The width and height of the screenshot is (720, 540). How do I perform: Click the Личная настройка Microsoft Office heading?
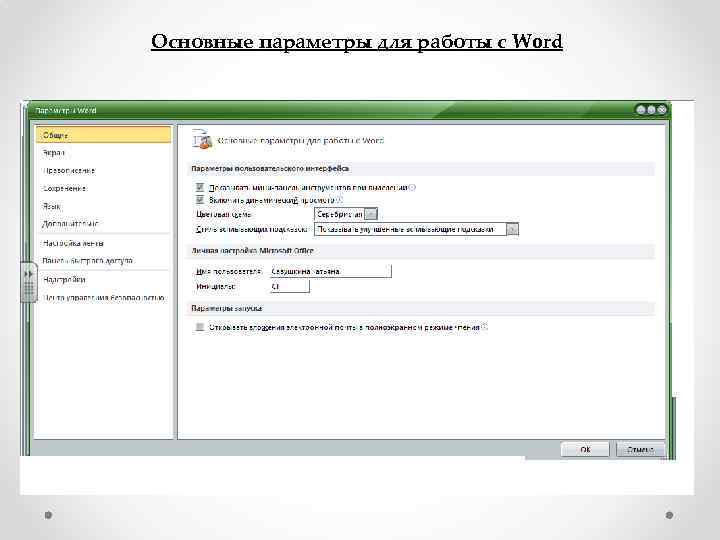click(x=253, y=251)
